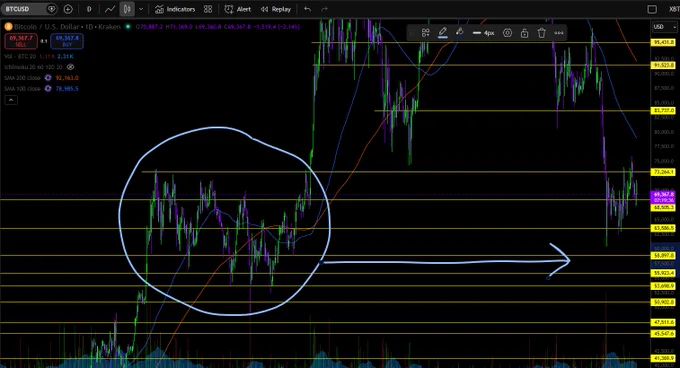
Task: Open the USD currency dropdown
Action: click(x=664, y=27)
